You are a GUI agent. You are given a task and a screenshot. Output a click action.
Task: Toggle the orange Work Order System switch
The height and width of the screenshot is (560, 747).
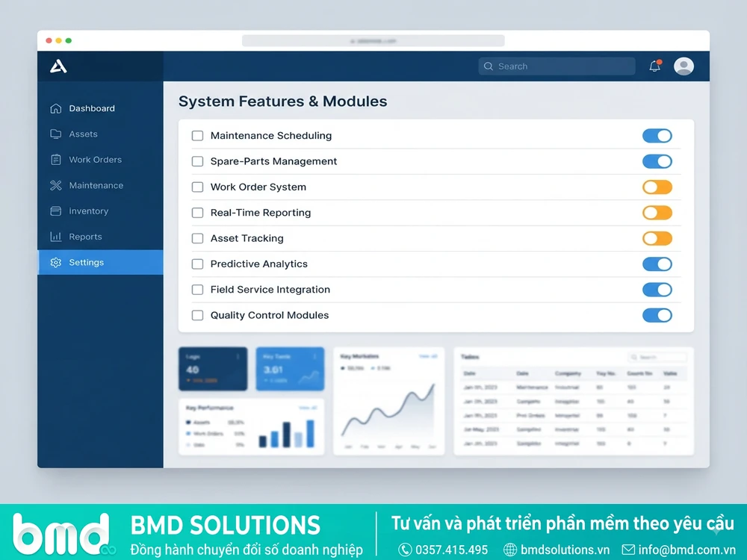click(657, 187)
